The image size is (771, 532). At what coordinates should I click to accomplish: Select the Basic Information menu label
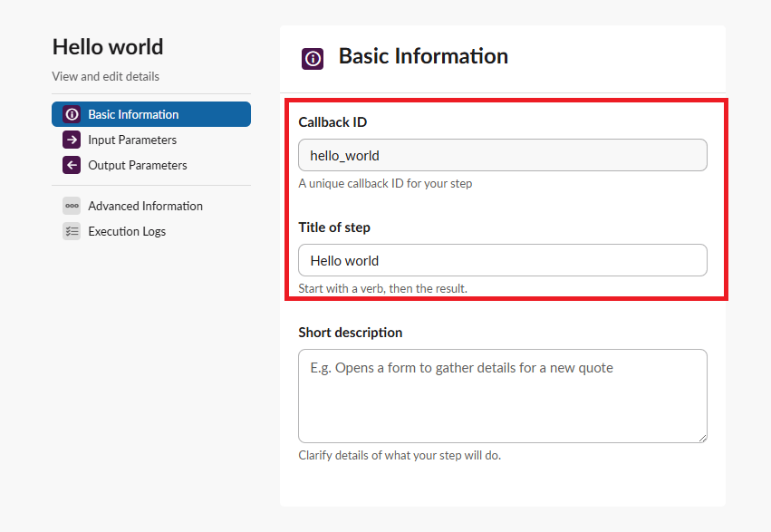pos(133,114)
